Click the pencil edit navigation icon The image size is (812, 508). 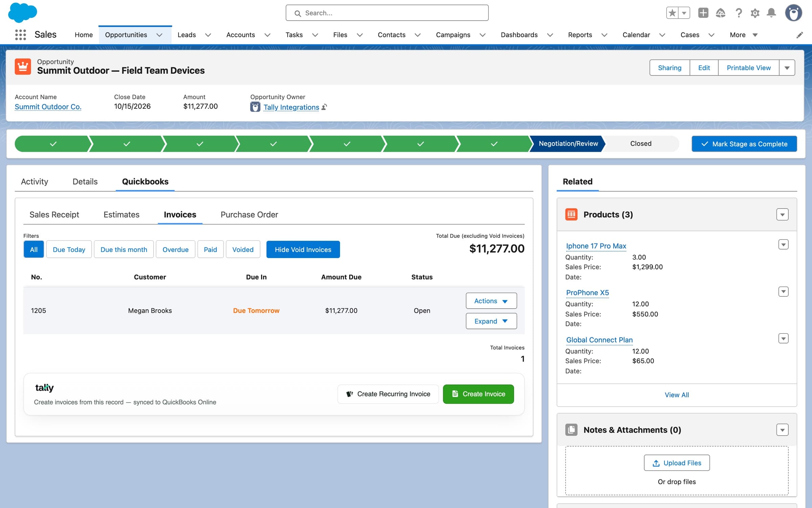click(x=799, y=35)
